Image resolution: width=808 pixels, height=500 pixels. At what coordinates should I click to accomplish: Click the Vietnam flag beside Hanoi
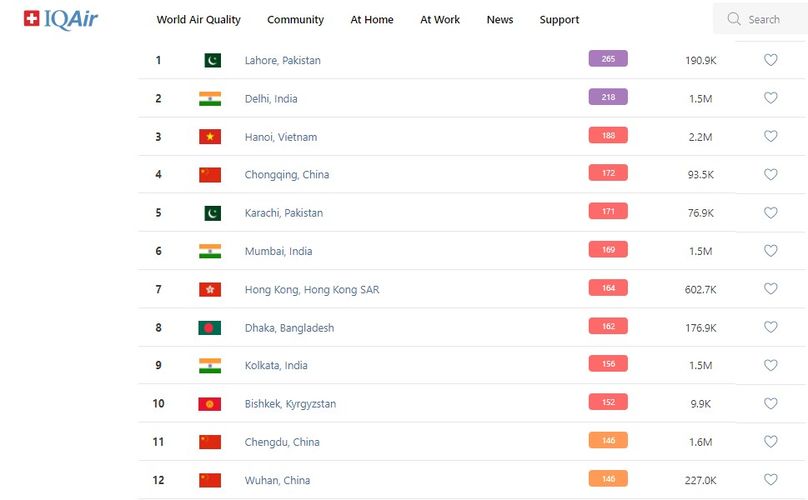tap(210, 137)
